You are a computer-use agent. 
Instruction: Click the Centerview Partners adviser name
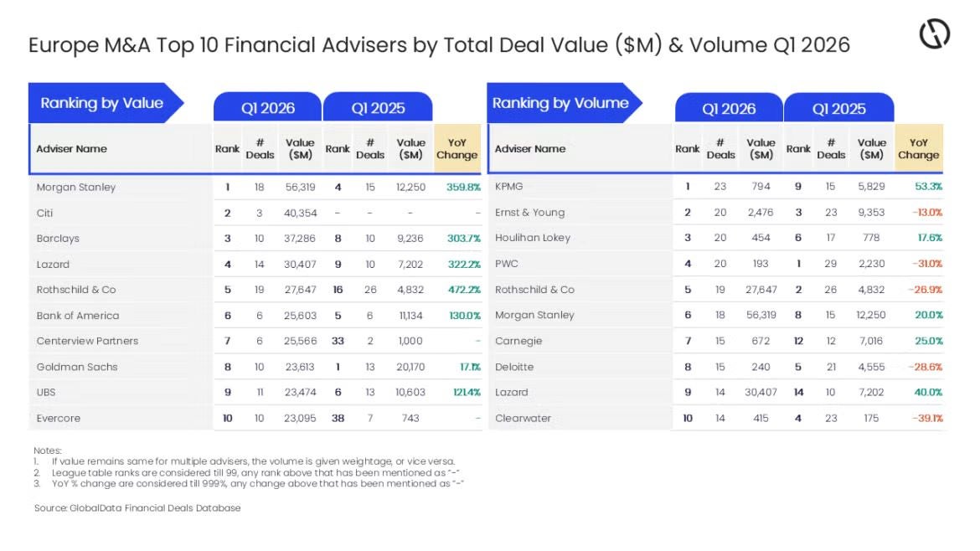pyautogui.click(x=87, y=341)
